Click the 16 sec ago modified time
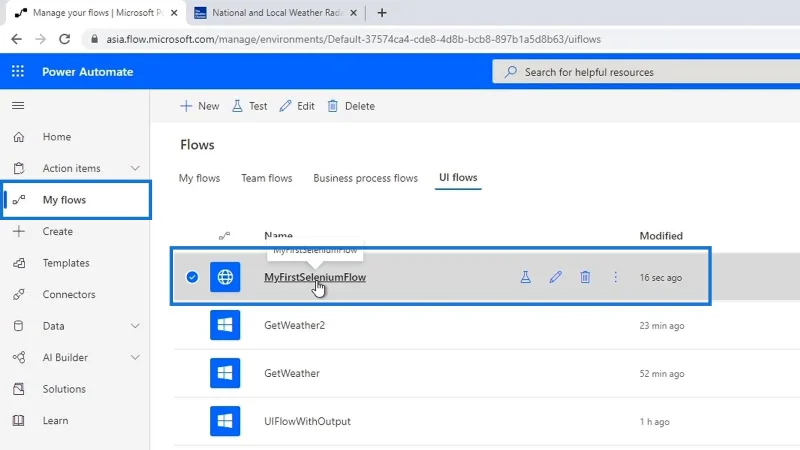Image resolution: width=800 pixels, height=450 pixels. tap(661, 278)
